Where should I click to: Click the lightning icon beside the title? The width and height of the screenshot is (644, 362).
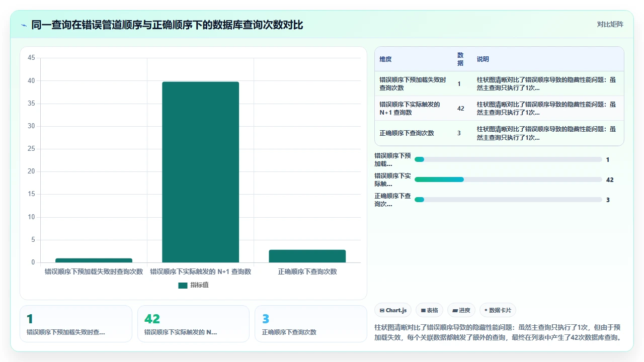(24, 25)
